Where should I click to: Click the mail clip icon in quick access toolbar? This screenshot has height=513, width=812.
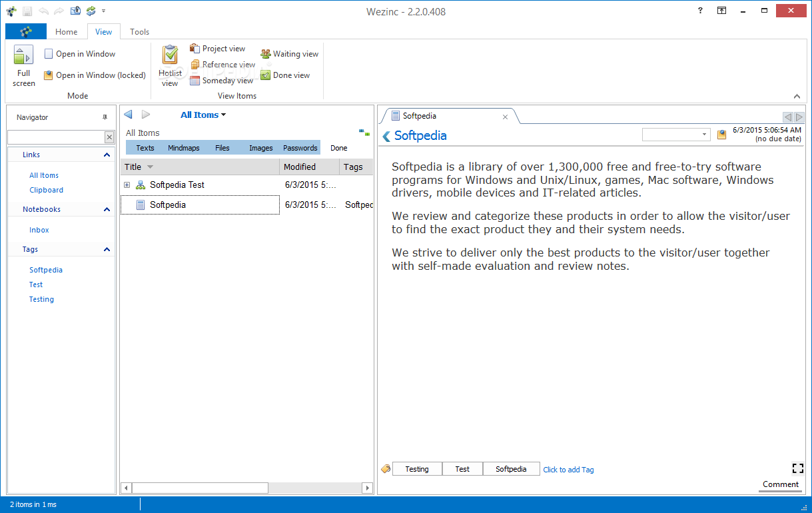coord(75,11)
